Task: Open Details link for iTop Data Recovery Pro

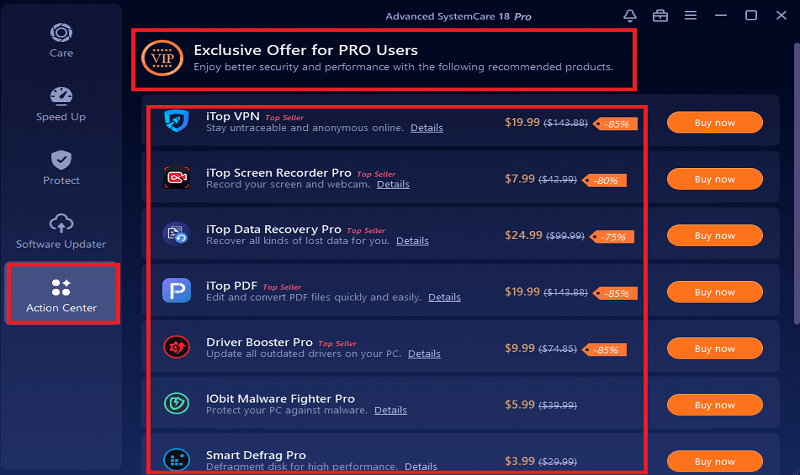Action: [412, 241]
